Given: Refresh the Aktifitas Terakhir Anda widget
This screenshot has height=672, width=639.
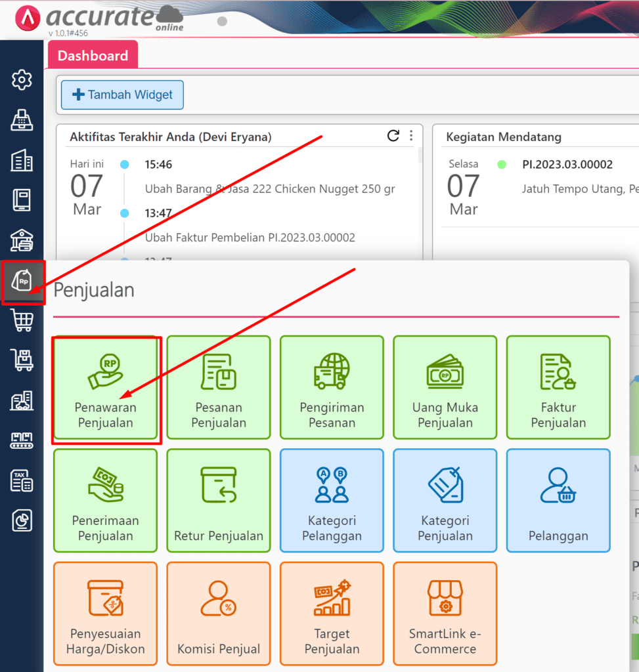Looking at the screenshot, I should coord(393,136).
